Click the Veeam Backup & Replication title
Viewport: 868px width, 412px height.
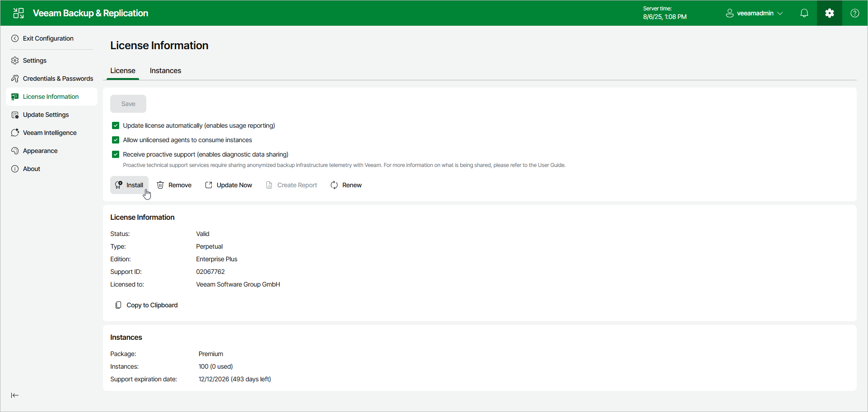(x=90, y=13)
